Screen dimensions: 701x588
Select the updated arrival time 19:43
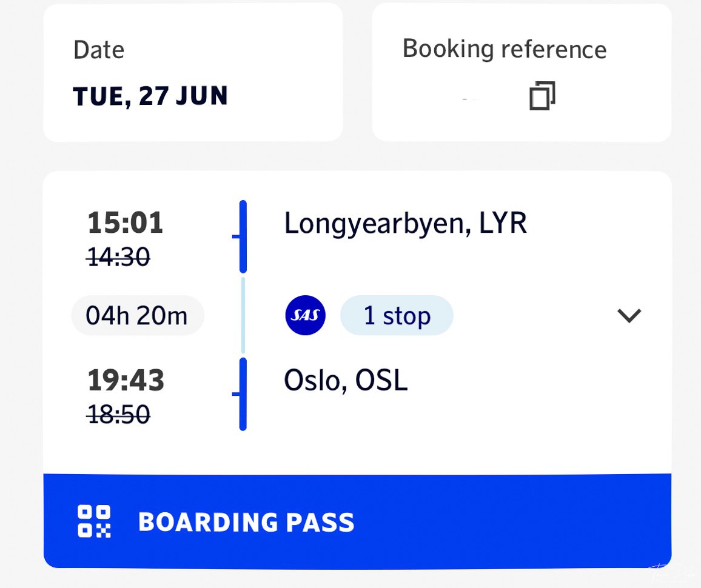point(126,380)
